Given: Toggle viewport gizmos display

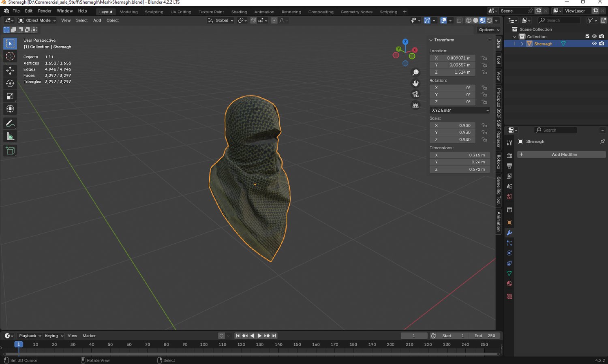Looking at the screenshot, I should pyautogui.click(x=427, y=20).
